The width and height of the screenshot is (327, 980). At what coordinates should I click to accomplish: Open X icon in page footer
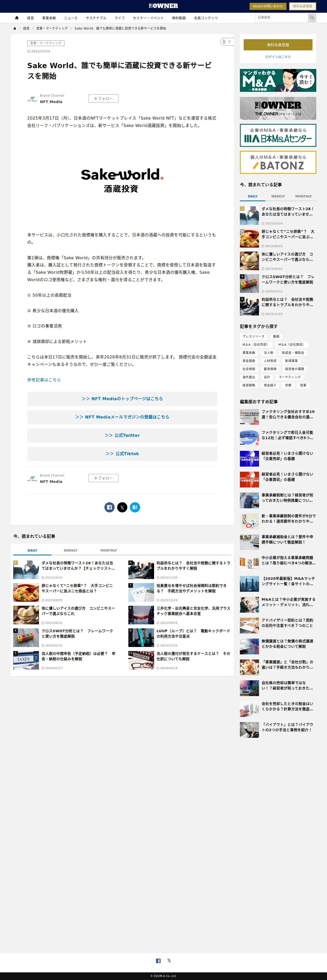coord(169,961)
